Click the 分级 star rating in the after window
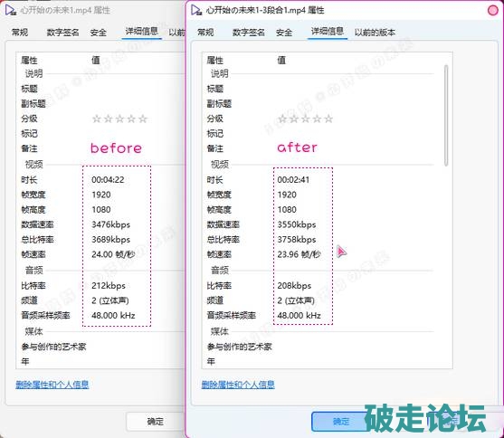504x438 pixels. (305, 119)
